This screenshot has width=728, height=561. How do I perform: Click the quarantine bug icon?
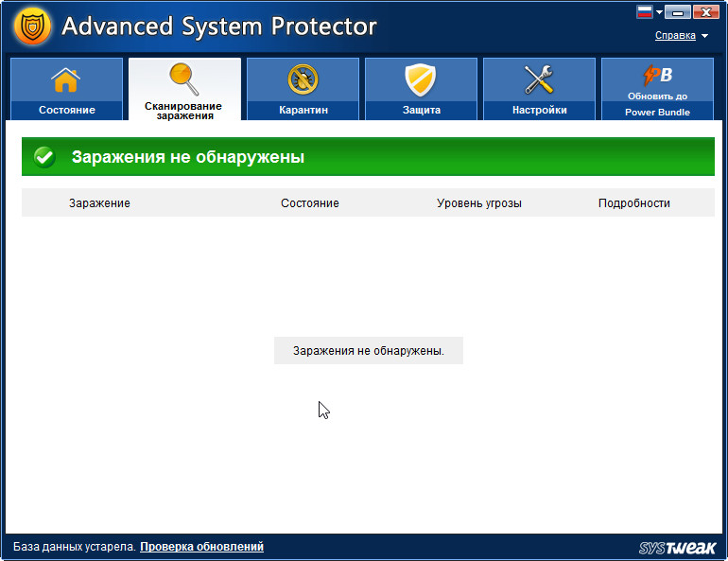click(303, 79)
